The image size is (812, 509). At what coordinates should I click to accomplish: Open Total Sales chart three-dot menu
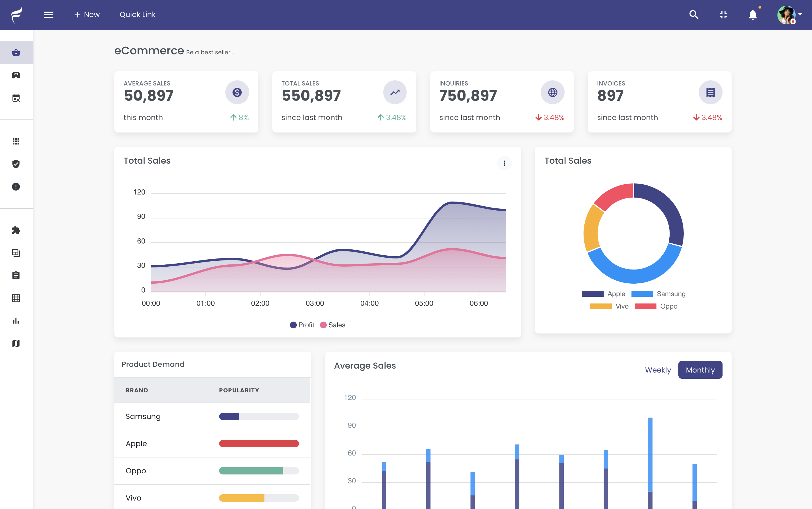(504, 163)
